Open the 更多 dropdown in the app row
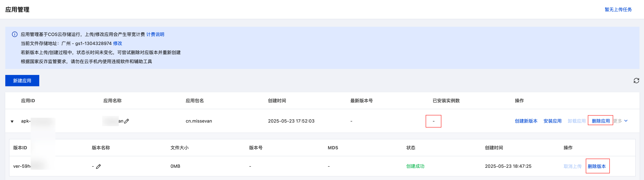The image size is (644, 180). (620, 121)
